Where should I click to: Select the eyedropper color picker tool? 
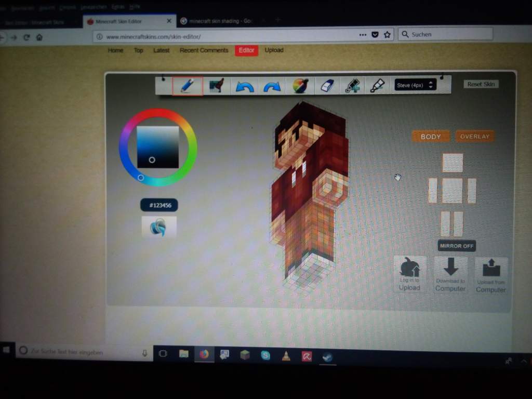[x=377, y=86]
